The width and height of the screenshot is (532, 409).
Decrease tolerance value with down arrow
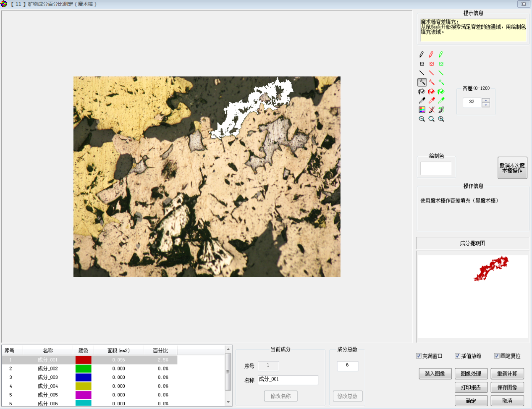(x=486, y=105)
